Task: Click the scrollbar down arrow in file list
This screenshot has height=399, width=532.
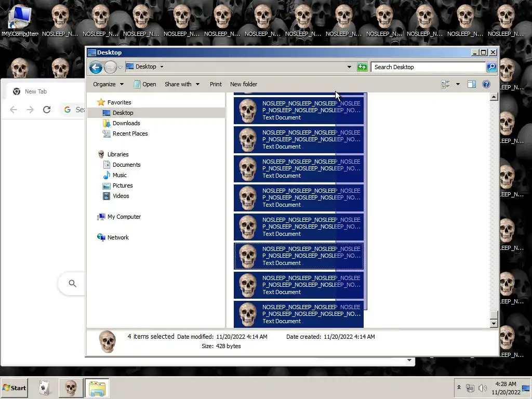Action: click(494, 324)
